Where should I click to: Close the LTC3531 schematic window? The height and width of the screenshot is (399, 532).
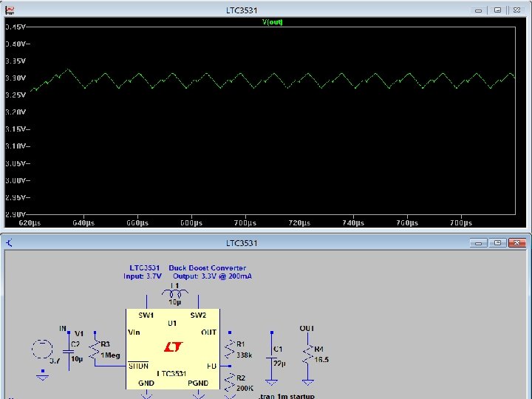516,243
